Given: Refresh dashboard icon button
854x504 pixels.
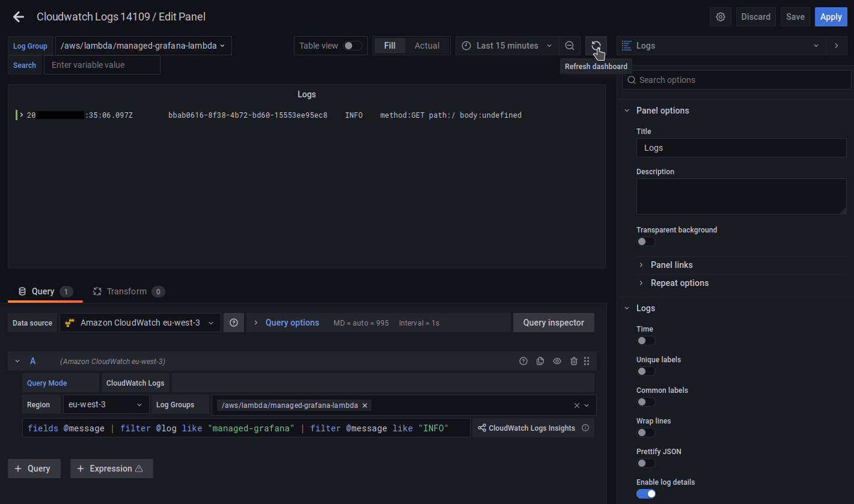Looking at the screenshot, I should click(x=596, y=46).
